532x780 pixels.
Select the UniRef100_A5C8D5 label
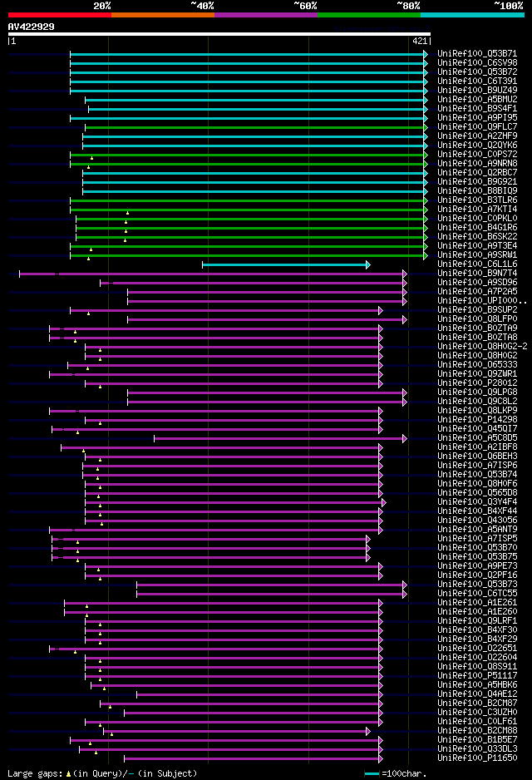[477, 437]
